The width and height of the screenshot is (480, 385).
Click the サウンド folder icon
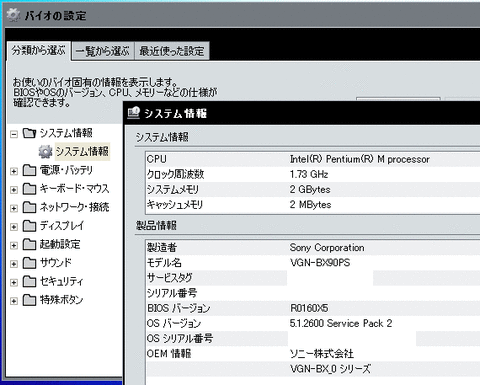(x=29, y=263)
